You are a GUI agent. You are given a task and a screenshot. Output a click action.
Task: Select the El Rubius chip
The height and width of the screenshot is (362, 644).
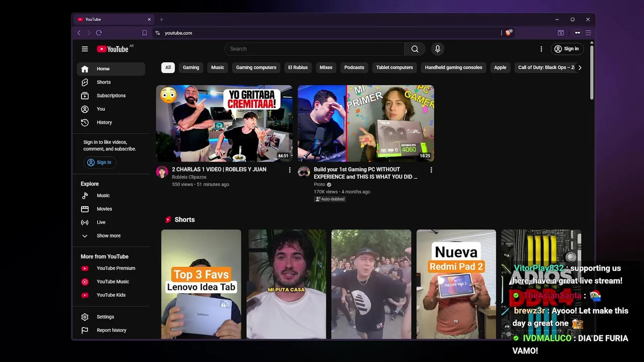(x=298, y=67)
